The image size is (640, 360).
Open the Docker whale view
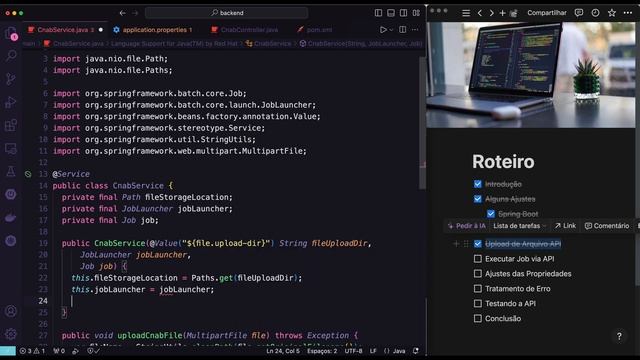(11, 218)
